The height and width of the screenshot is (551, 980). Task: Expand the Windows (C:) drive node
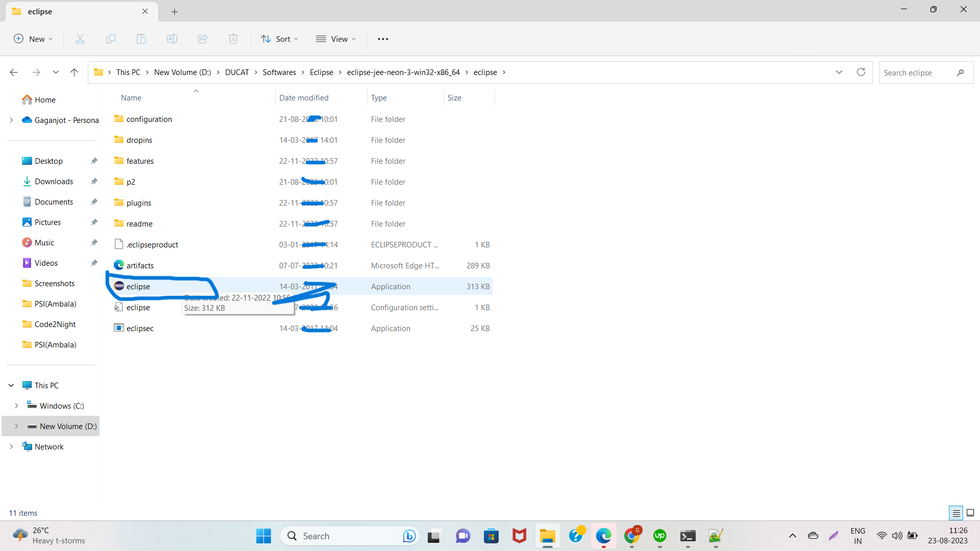(16, 406)
